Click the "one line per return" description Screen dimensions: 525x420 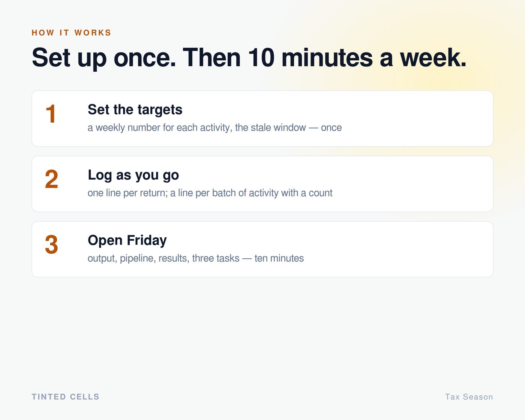[210, 193]
